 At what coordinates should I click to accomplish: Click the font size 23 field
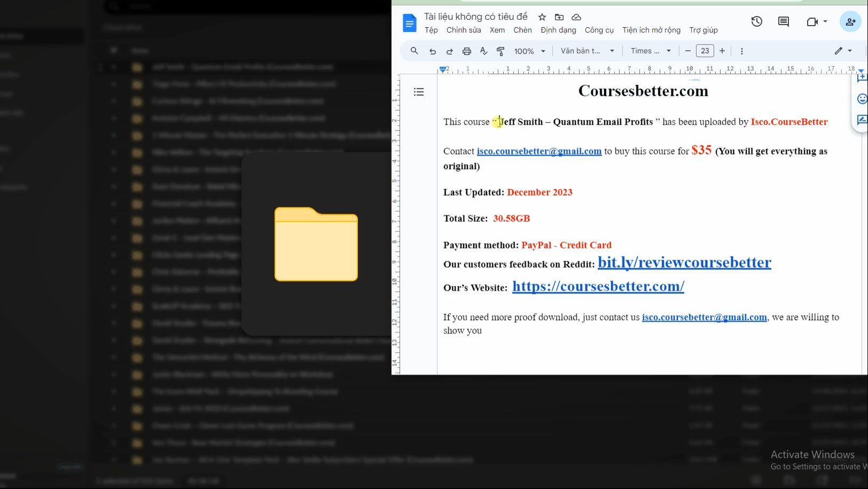click(705, 51)
